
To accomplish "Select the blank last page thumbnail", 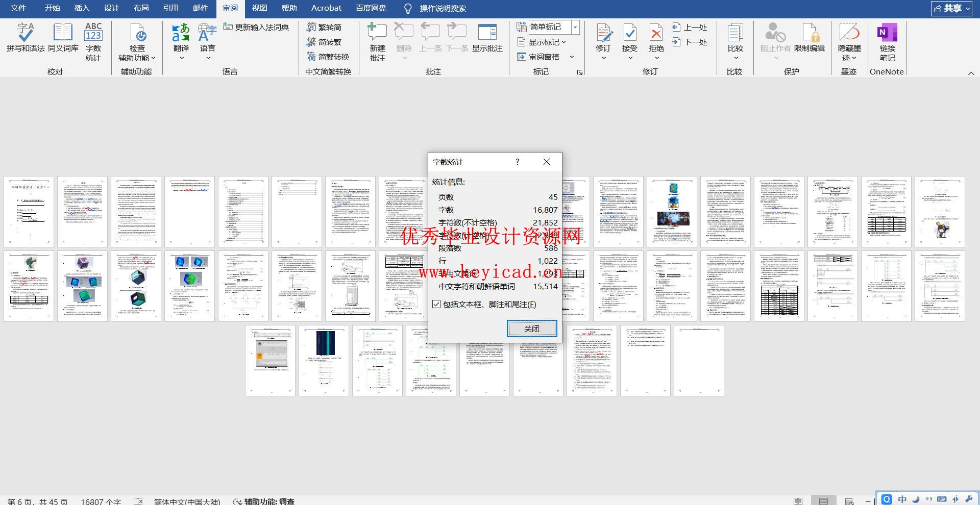I will 699,361.
